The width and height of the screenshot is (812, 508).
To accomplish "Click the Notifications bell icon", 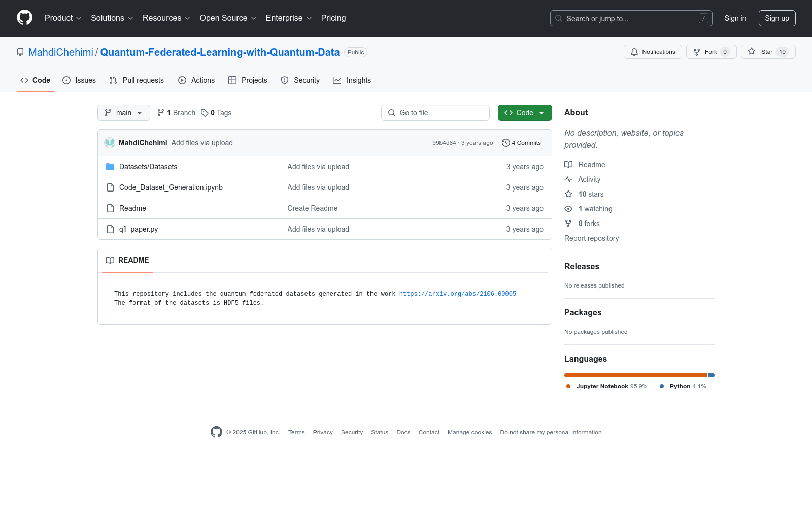I will [634, 52].
